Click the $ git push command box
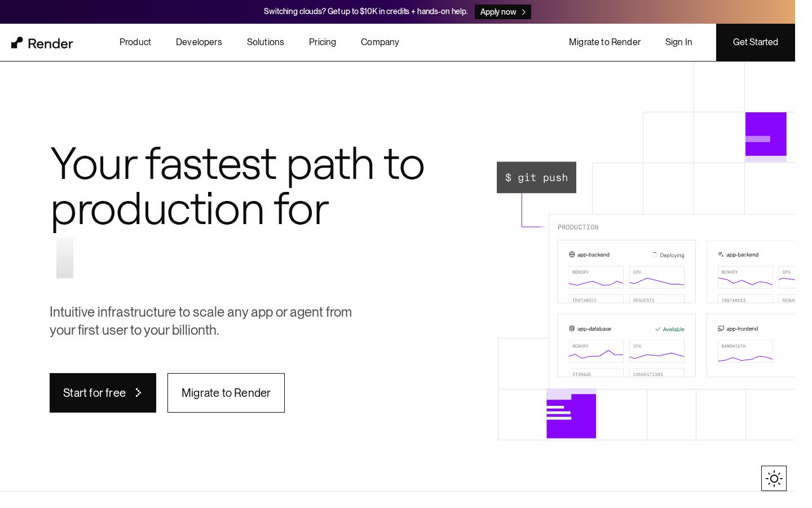The height and width of the screenshot is (508, 812). point(536,177)
